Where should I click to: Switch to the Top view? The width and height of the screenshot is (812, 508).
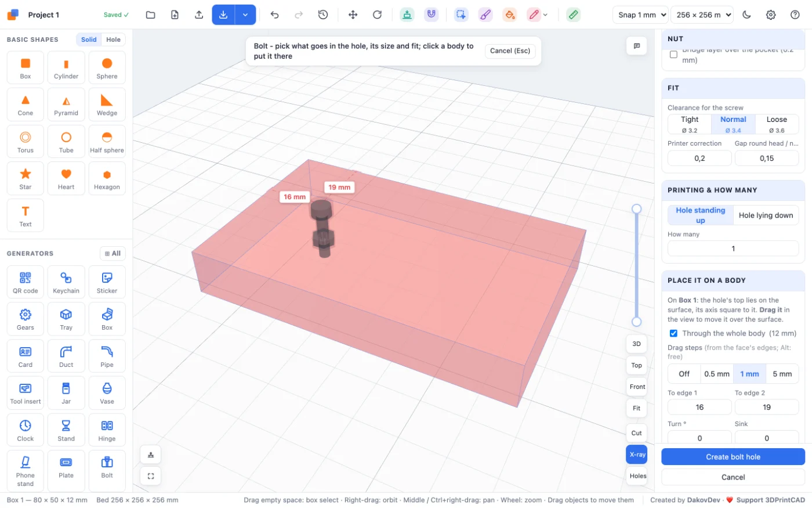tap(637, 365)
